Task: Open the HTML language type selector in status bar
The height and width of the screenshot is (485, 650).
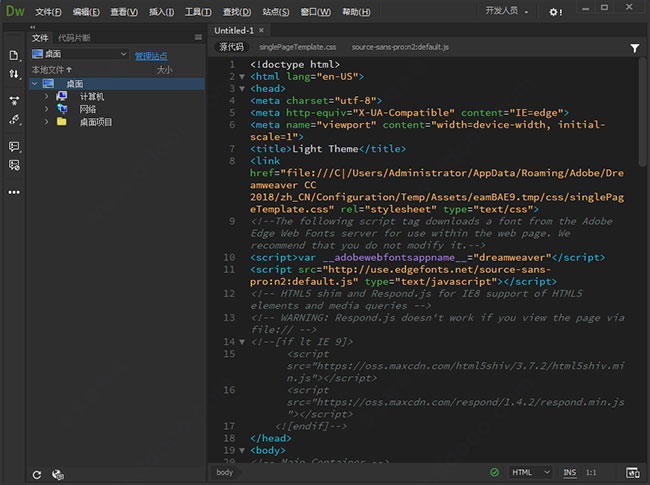Action: 531,472
